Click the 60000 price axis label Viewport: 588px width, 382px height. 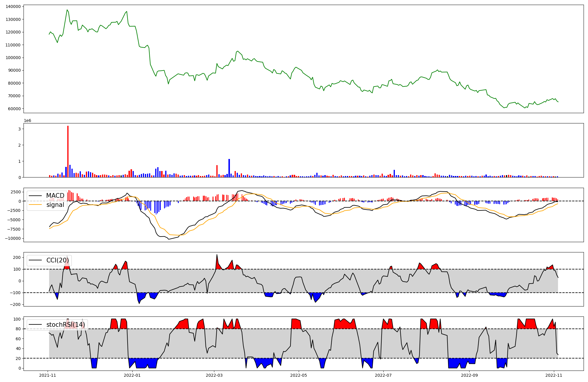14,109
